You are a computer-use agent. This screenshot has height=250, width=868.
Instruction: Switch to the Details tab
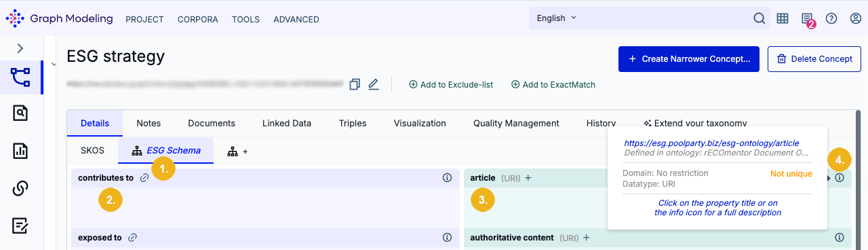95,123
